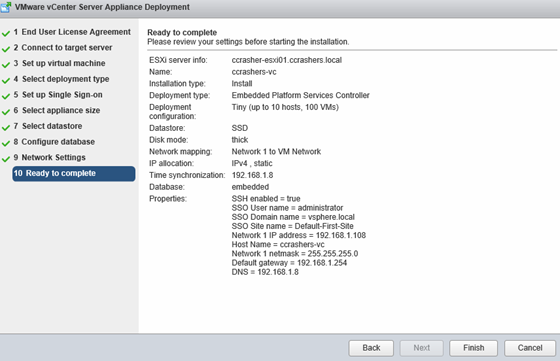Click checkmark beside End User License Agreement
The image size is (560, 361).
(6, 34)
